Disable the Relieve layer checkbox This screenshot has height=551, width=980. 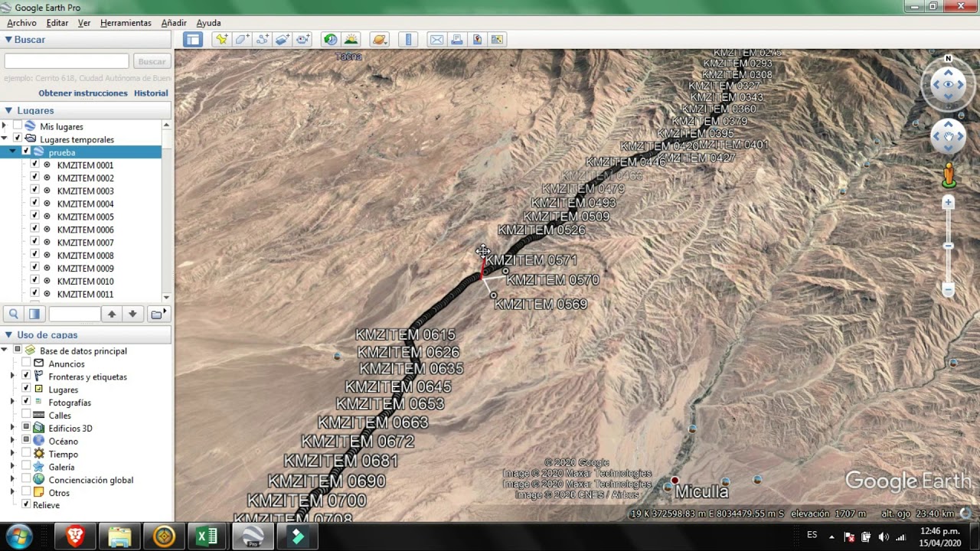click(26, 504)
